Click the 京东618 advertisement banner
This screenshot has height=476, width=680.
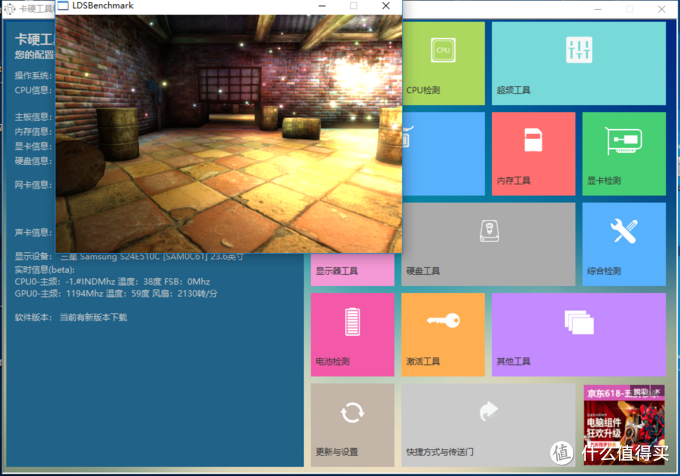tap(623, 430)
